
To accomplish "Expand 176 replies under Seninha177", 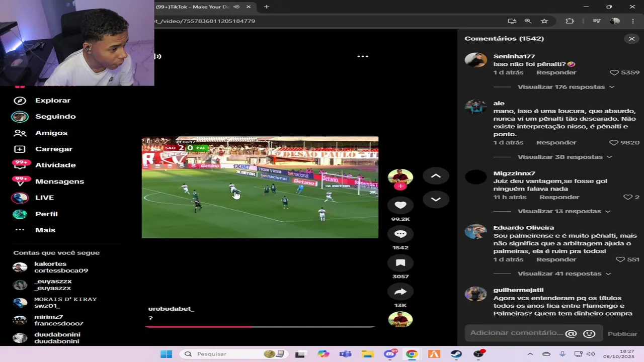I will click(566, 87).
